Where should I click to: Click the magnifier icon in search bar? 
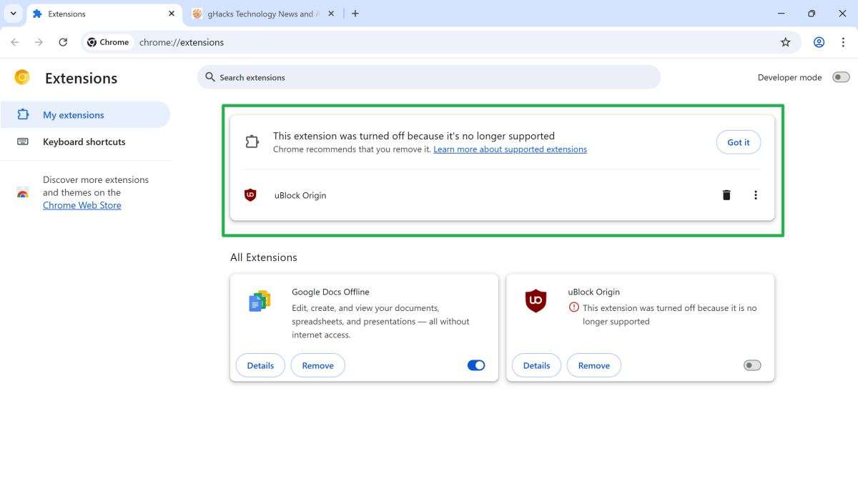[209, 77]
